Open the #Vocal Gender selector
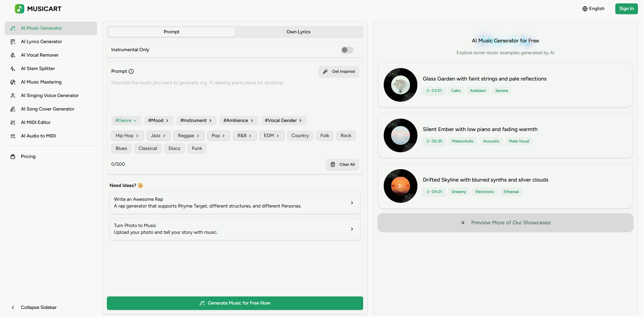 click(x=283, y=120)
